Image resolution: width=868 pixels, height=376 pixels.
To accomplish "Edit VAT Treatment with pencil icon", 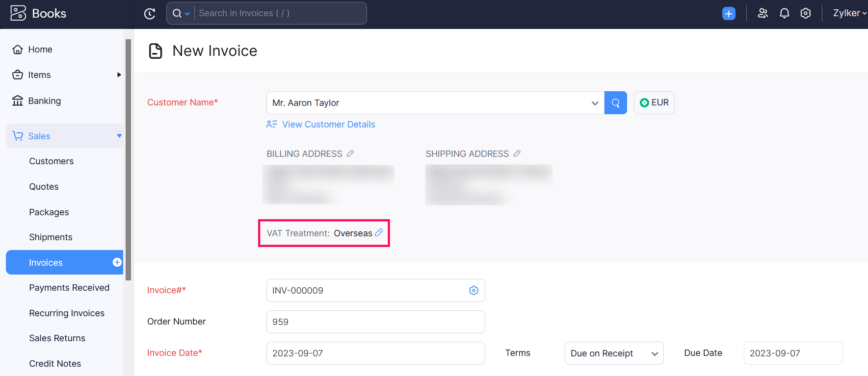I will 379,233.
